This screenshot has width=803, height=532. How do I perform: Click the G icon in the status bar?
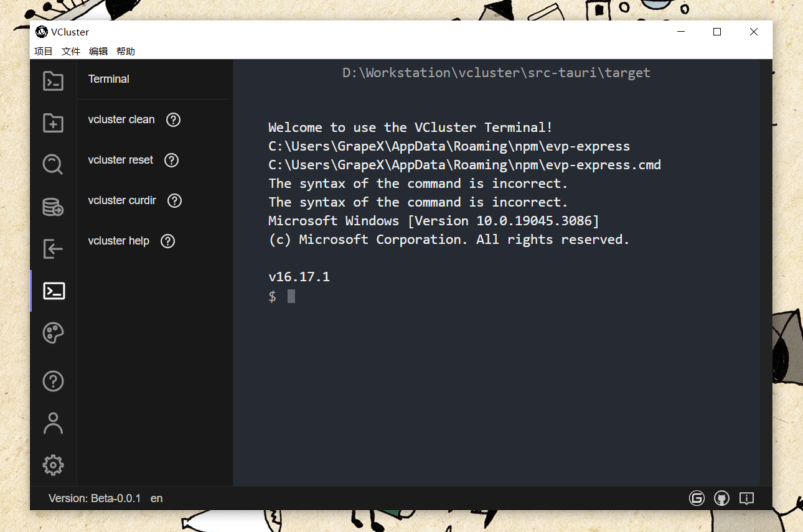click(697, 498)
